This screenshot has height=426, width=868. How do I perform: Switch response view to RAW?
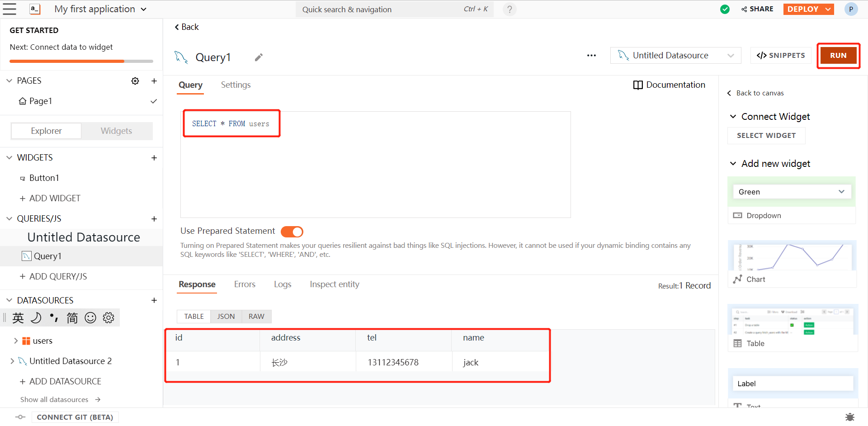pyautogui.click(x=256, y=317)
